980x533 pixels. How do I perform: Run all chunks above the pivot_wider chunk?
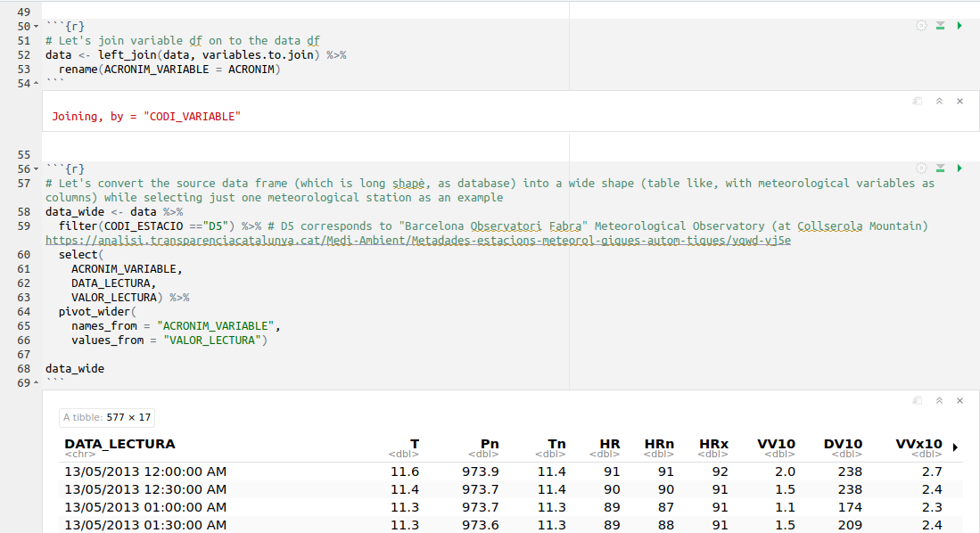point(940,168)
